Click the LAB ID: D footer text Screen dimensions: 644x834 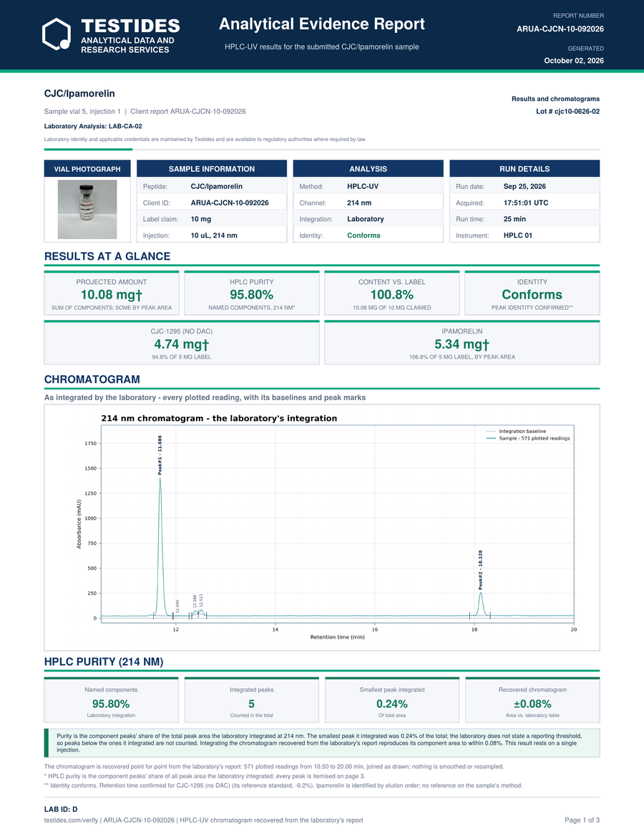point(61,809)
